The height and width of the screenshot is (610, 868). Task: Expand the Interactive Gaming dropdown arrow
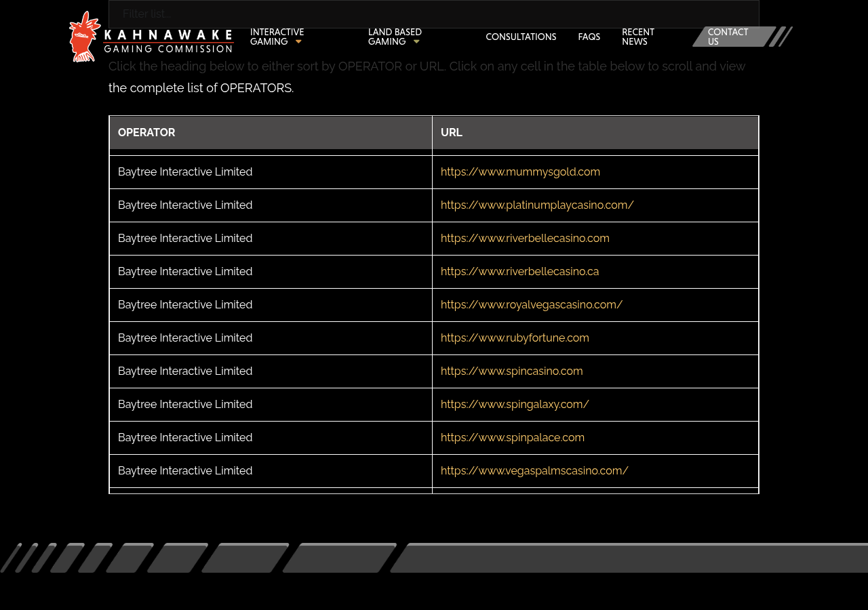click(298, 42)
